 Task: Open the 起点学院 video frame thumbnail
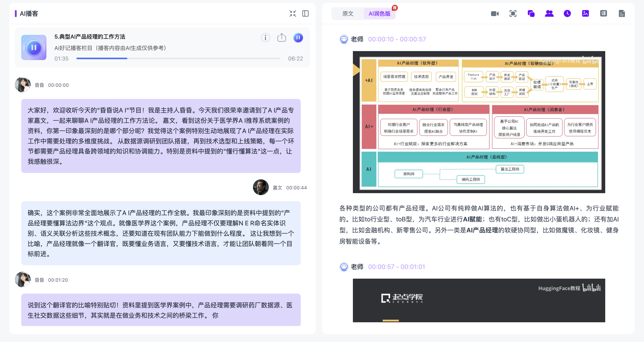[x=479, y=300]
